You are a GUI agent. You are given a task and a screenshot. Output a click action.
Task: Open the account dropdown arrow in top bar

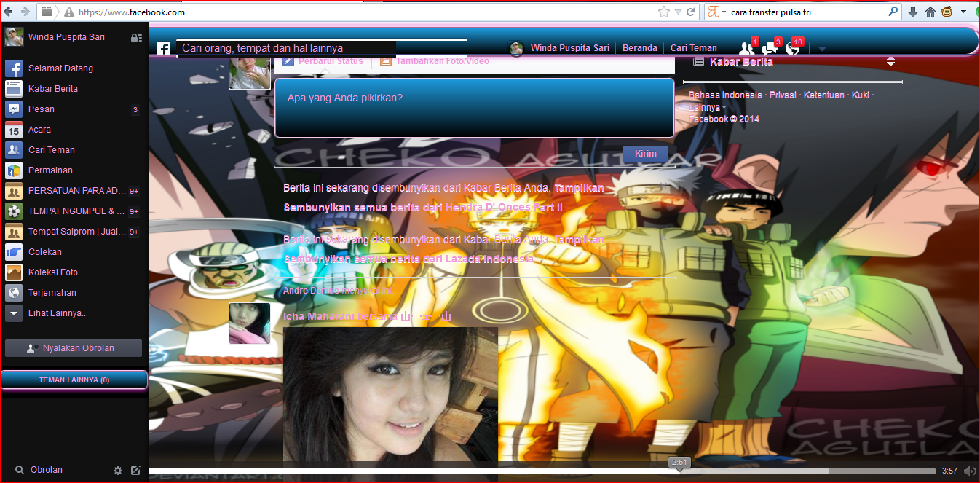click(822, 49)
